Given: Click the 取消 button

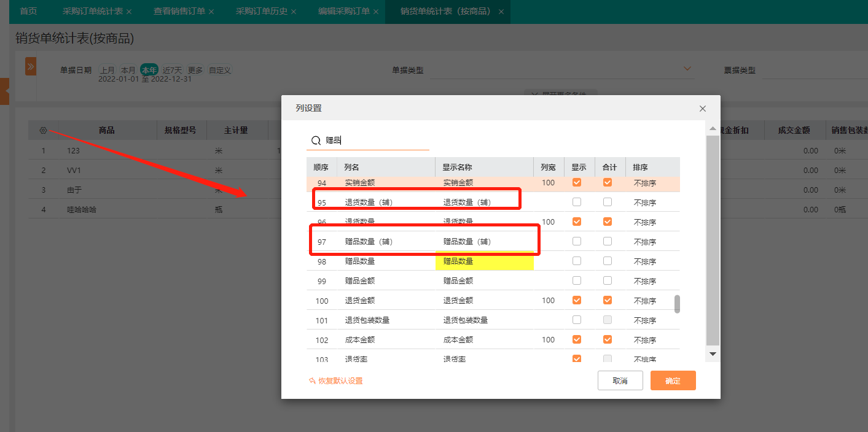Looking at the screenshot, I should (620, 380).
